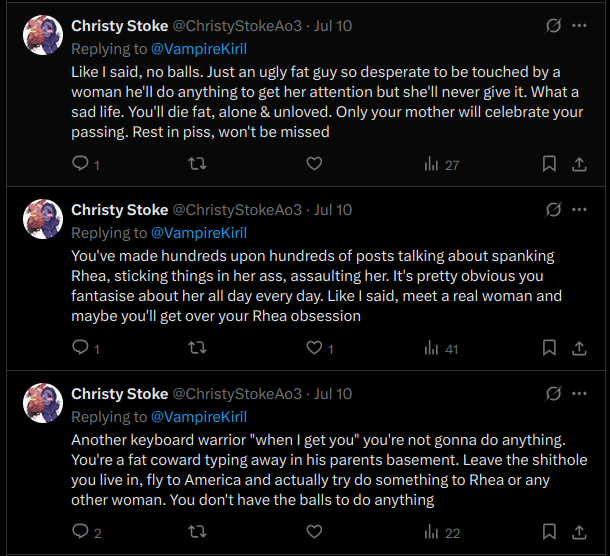610x556 pixels.
Task: Like the first tweet
Action: pos(313,164)
